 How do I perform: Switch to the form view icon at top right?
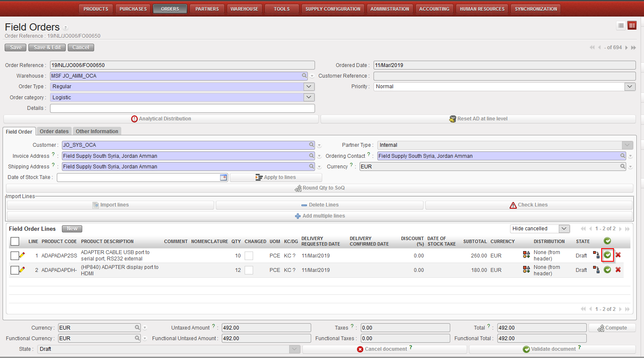(632, 25)
